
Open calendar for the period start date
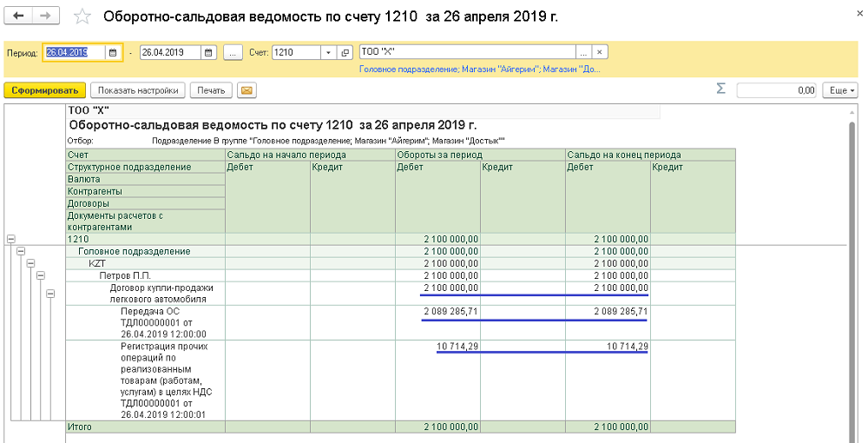point(113,52)
